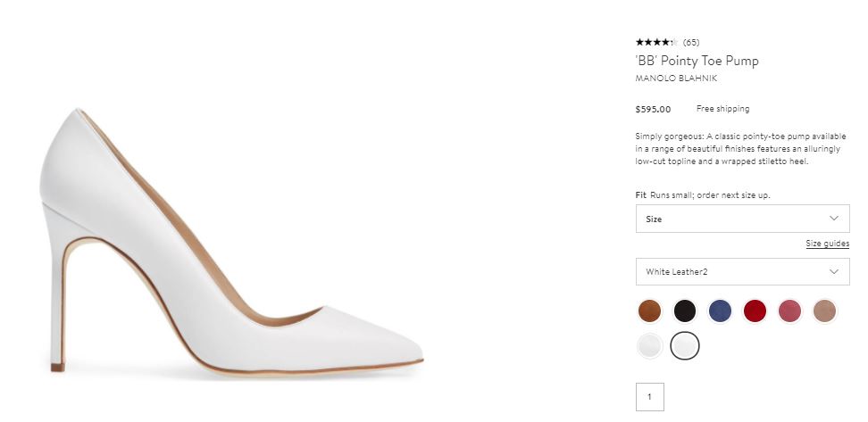The height and width of the screenshot is (422, 868).
Task: Click the 'BB' Pointy Toe Pump title
Action: coord(697,61)
